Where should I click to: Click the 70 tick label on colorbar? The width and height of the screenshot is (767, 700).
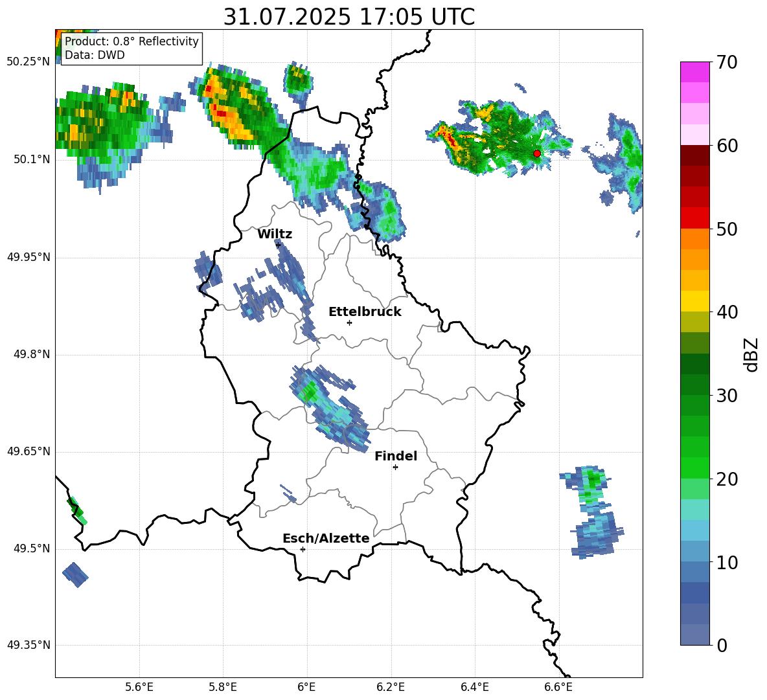pyautogui.click(x=727, y=62)
